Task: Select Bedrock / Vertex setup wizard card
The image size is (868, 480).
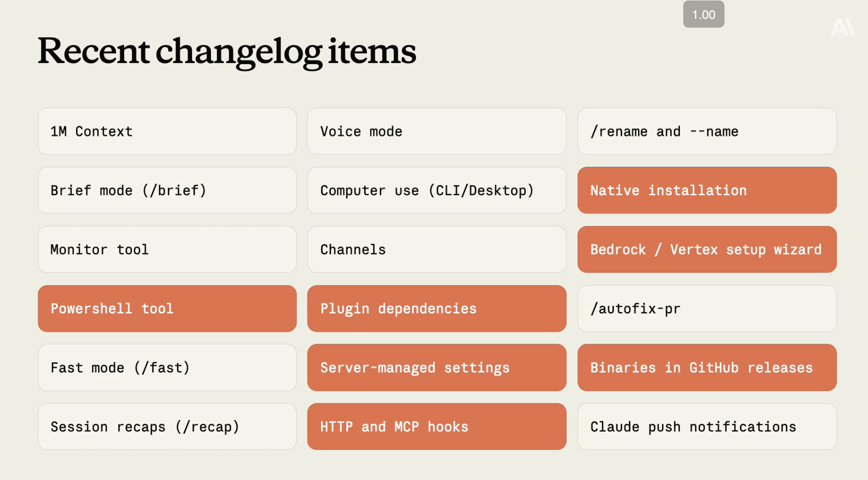Action: pos(707,250)
